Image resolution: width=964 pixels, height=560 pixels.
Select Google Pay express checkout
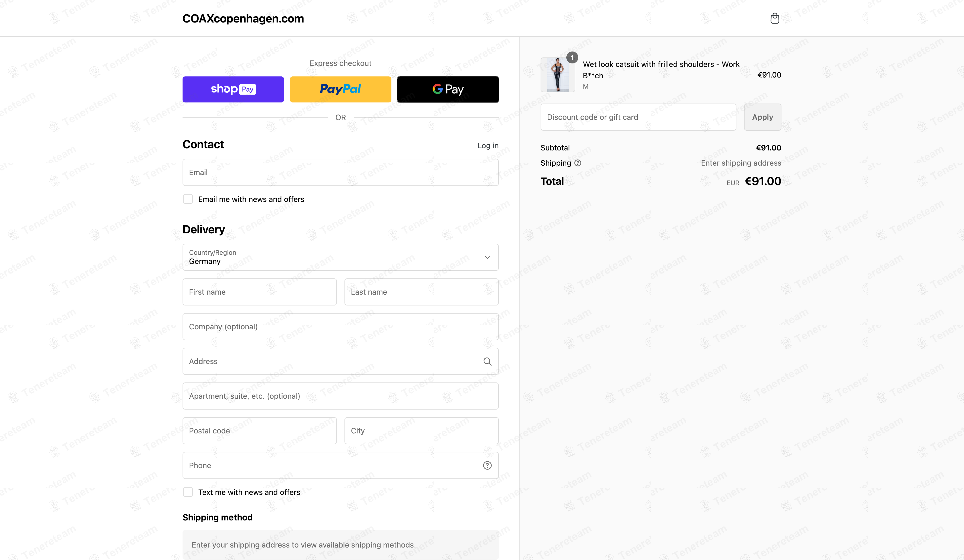click(x=448, y=89)
